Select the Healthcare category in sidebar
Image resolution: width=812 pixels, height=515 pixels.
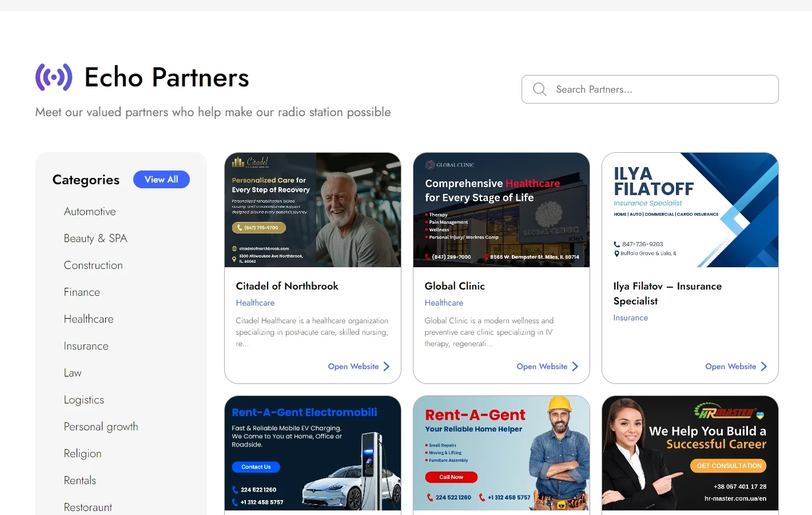coord(89,319)
